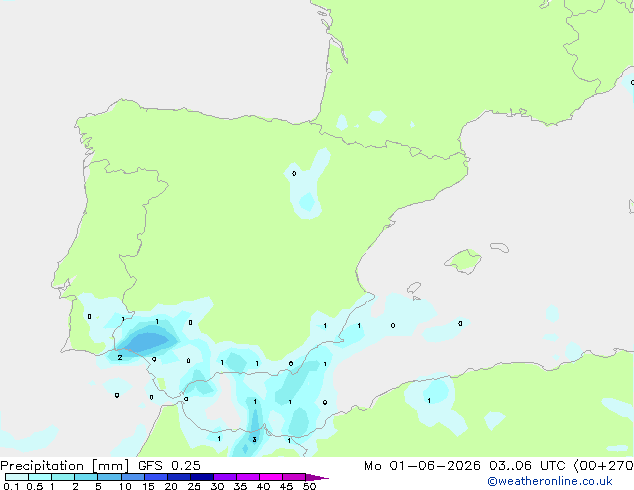The image size is (634, 490).
Task: Pick the 20–25 mm dark blue swatch
Action: 178,477
